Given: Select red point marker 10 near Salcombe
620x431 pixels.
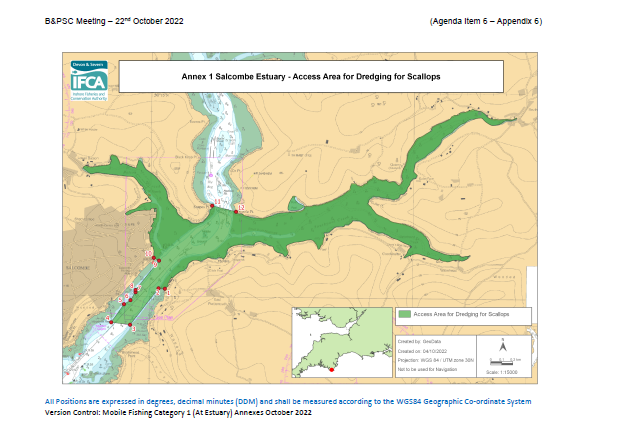Looking at the screenshot, I should 154,258.
